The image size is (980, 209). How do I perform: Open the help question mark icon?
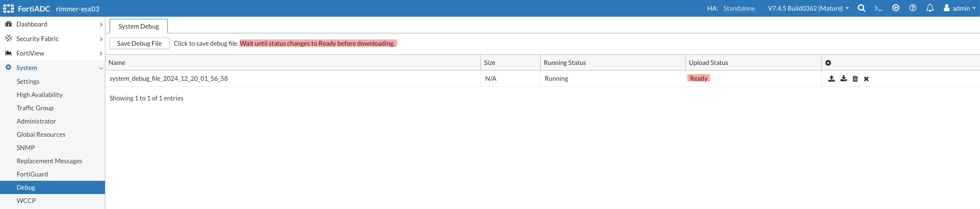click(x=913, y=8)
